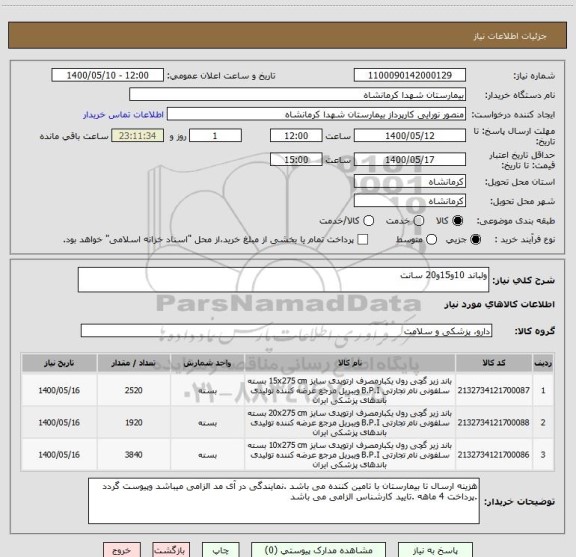Image resolution: width=576 pixels, height=557 pixels.
Task: Click the خروج exit button
Action: point(122,550)
